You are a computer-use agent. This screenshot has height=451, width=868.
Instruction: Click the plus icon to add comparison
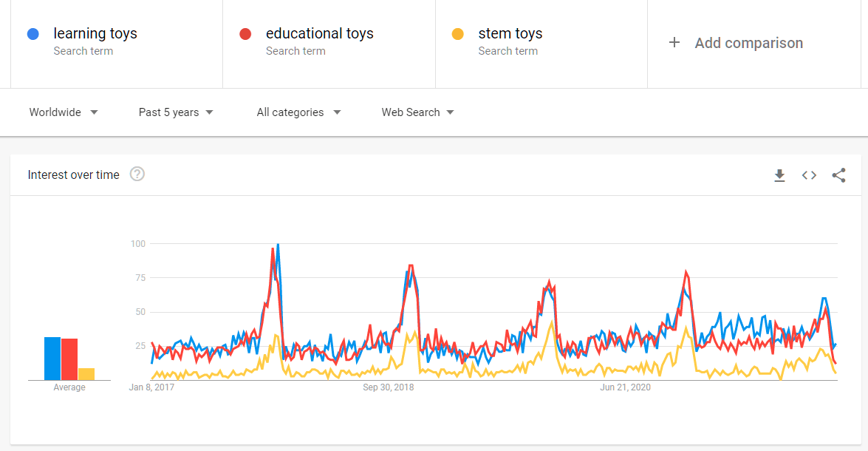[674, 43]
